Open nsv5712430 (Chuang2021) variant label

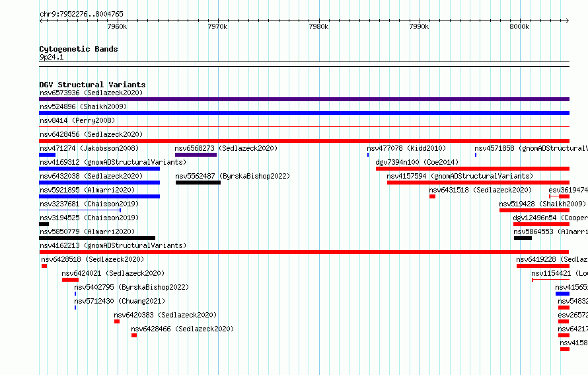[x=120, y=301]
